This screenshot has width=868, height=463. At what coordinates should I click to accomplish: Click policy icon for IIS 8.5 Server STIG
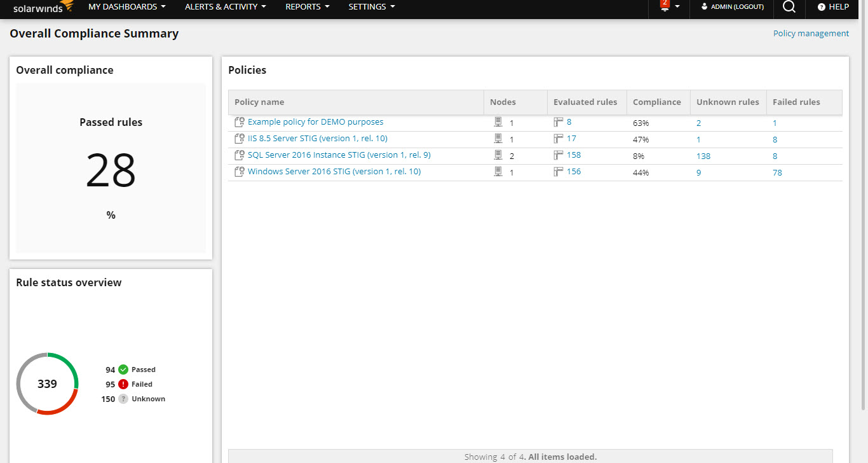point(240,139)
